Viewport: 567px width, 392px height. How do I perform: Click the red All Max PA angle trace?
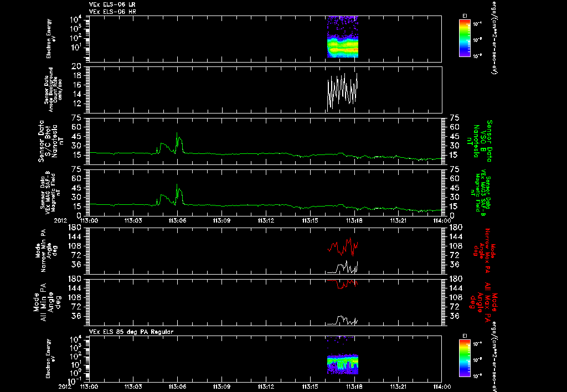tap(342, 284)
